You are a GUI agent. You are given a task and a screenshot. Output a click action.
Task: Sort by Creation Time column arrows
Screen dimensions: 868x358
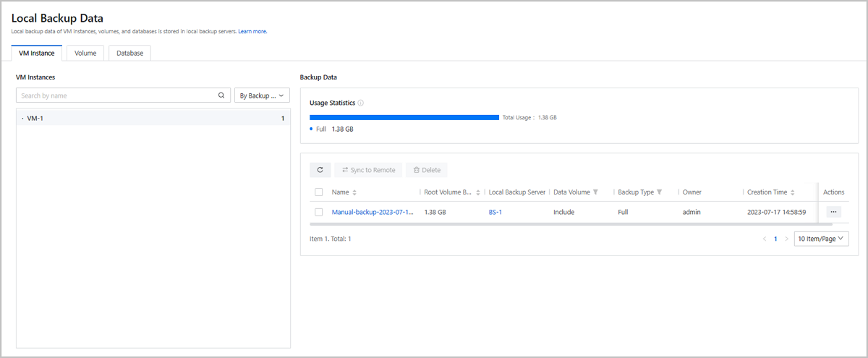coord(793,192)
